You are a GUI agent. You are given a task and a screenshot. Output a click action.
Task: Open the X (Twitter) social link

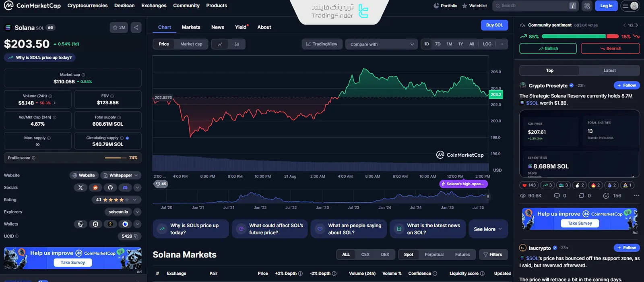pyautogui.click(x=80, y=187)
